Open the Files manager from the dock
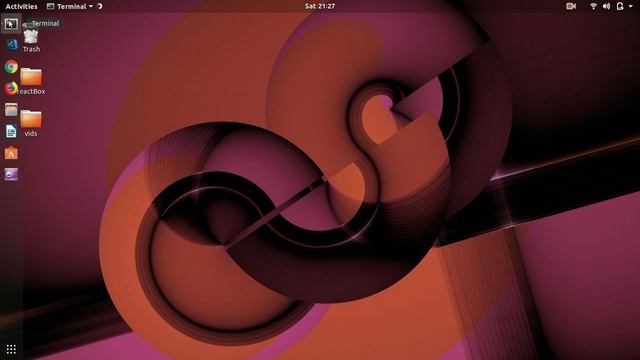 coord(11,109)
